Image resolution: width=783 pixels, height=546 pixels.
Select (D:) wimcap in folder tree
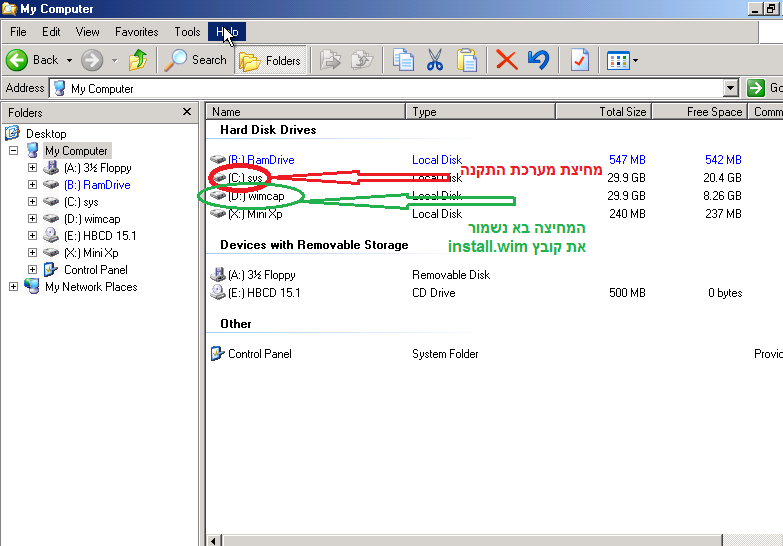[92, 219]
